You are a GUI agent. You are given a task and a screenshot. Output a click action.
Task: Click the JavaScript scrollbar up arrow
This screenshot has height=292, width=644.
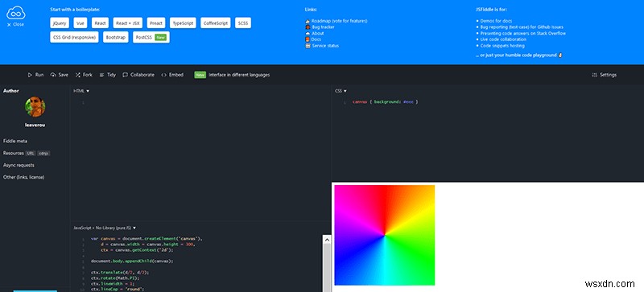327,239
